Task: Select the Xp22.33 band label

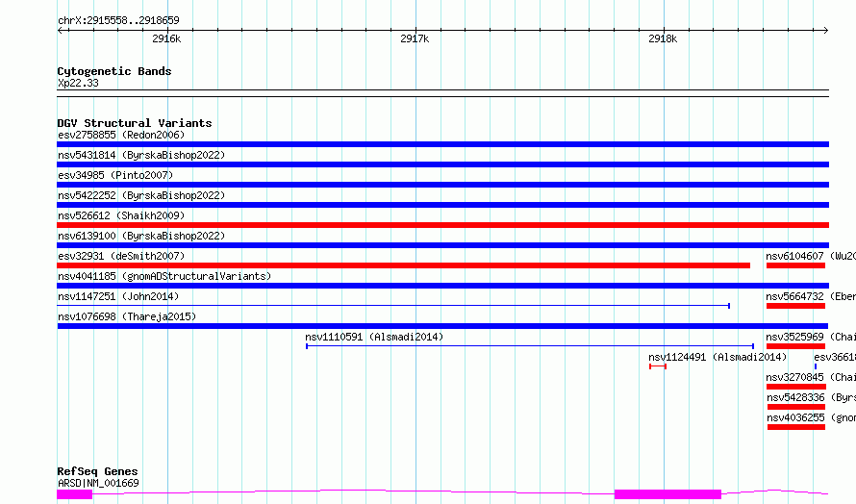Action: pos(78,83)
